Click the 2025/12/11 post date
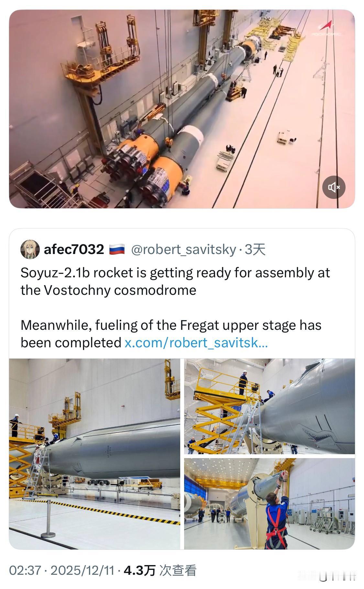364x589 pixels. 83,570
